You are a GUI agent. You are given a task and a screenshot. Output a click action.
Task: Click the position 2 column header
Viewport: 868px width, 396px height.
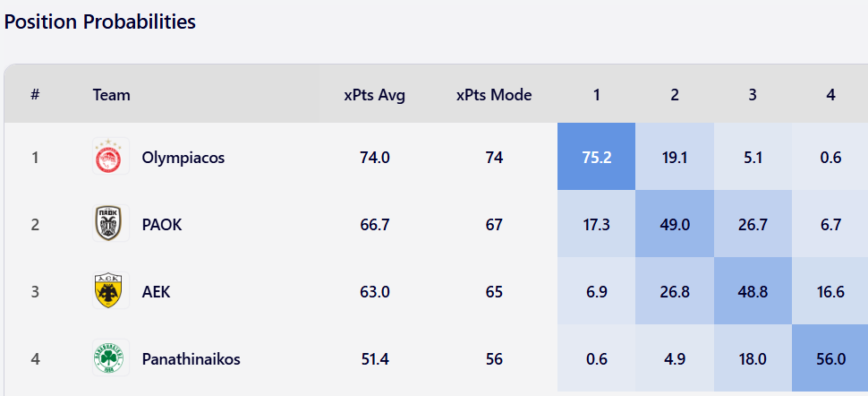click(x=675, y=94)
